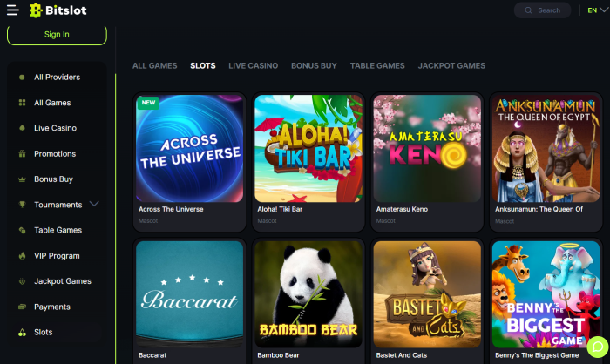Click the All Games grid icon
The height and width of the screenshot is (364, 610).
coord(22,103)
